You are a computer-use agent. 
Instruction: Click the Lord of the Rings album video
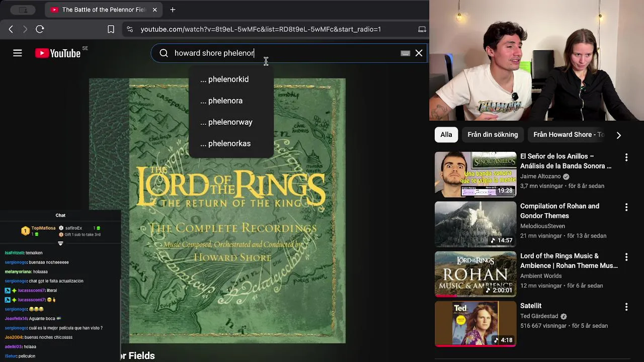tap(217, 211)
